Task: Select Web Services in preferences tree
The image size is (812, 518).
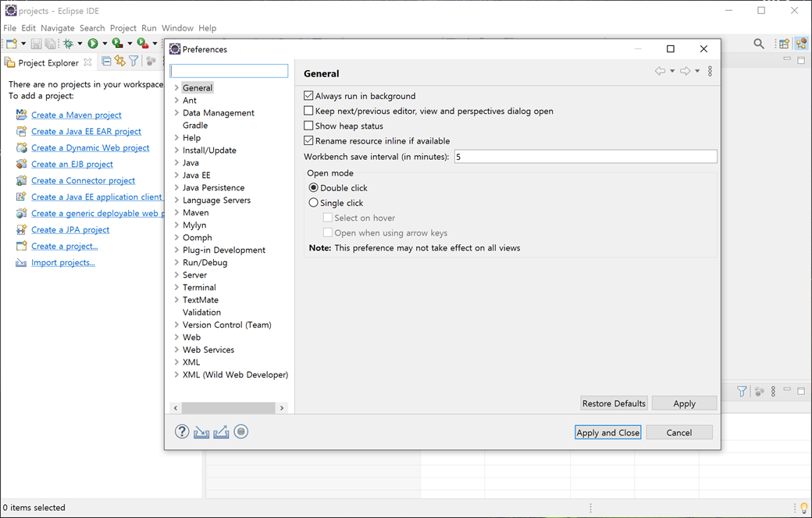Action: tap(208, 349)
